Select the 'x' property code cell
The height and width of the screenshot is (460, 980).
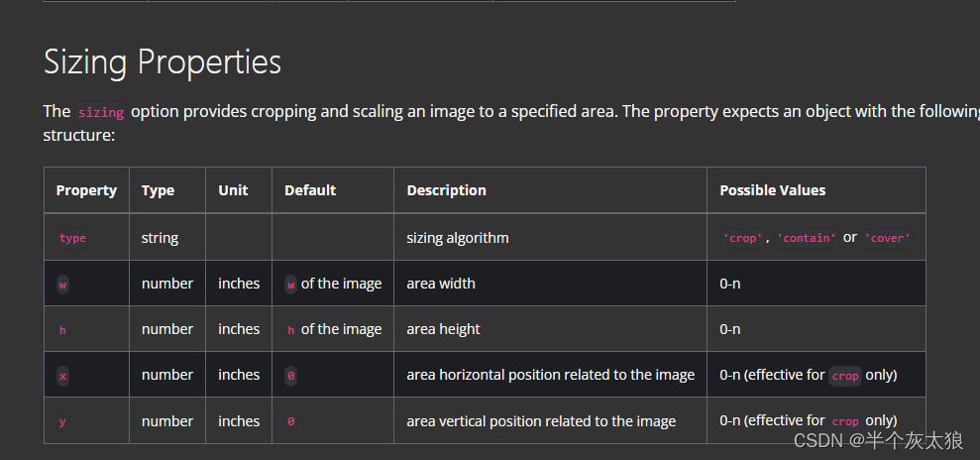point(62,376)
